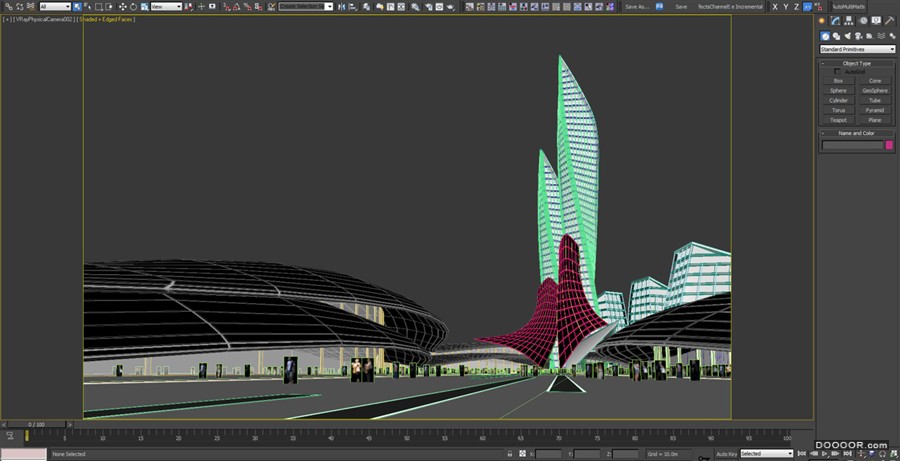
Task: Play the animation
Action: (x=826, y=454)
